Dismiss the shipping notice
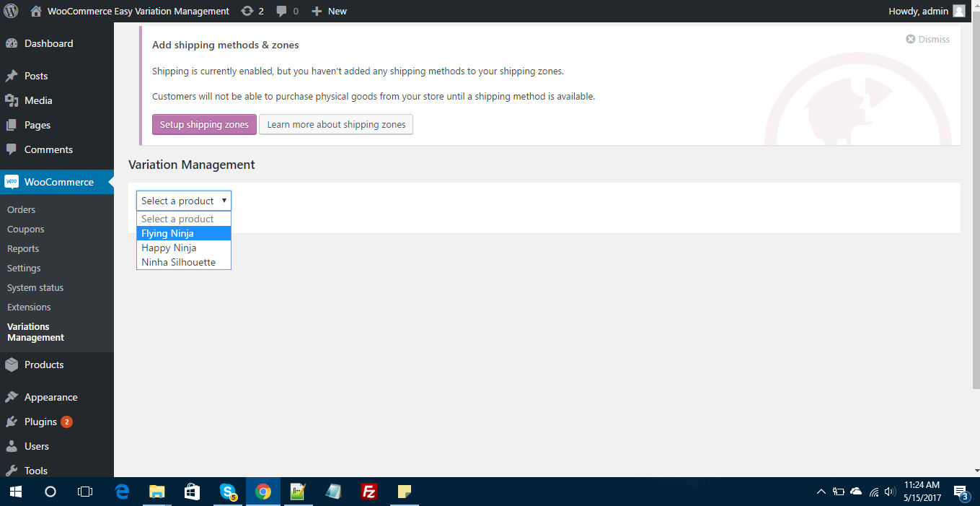Image resolution: width=980 pixels, height=506 pixels. pyautogui.click(x=928, y=39)
